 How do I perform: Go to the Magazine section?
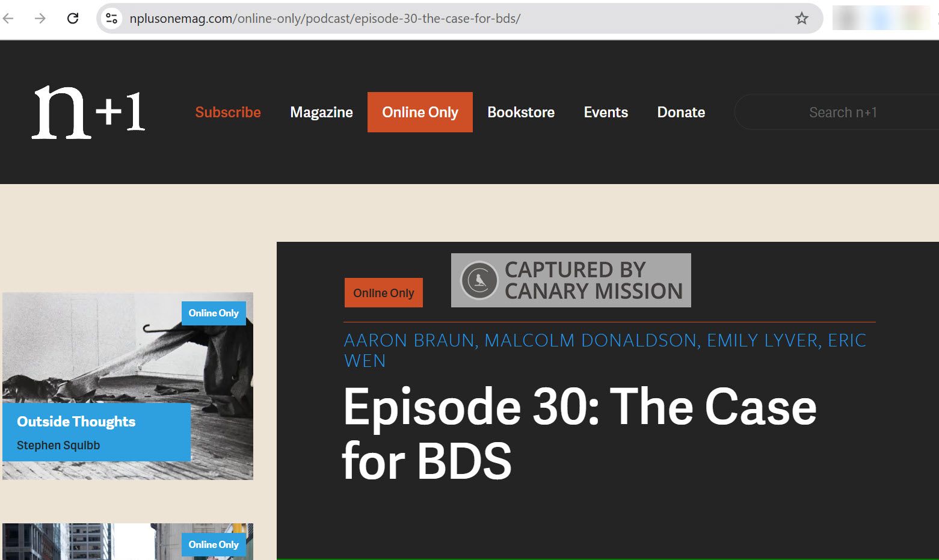[x=321, y=112]
